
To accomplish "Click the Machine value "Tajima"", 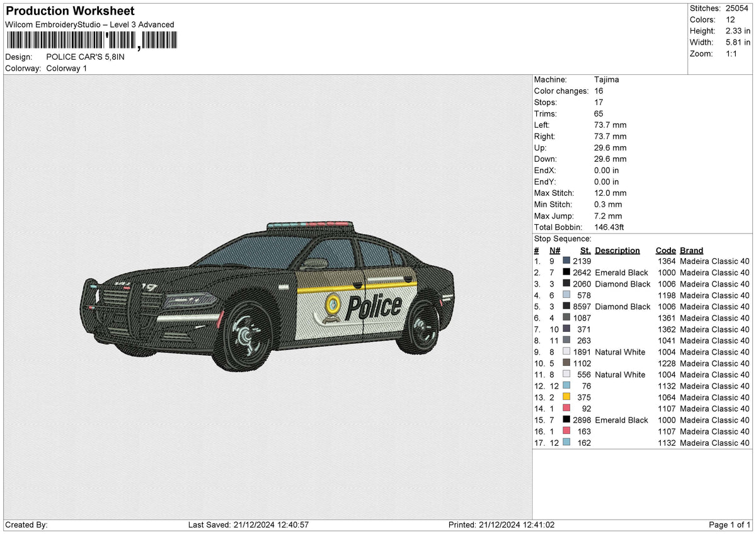I will pyautogui.click(x=607, y=79).
